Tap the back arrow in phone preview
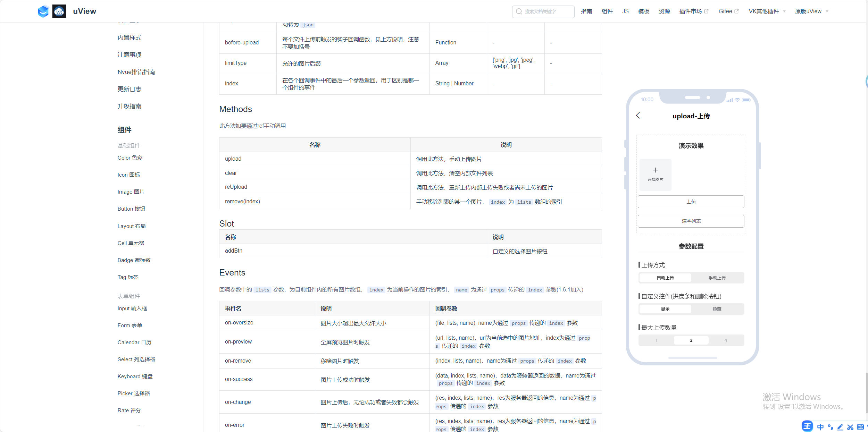Viewport: 868px width, 432px height. [x=638, y=116]
